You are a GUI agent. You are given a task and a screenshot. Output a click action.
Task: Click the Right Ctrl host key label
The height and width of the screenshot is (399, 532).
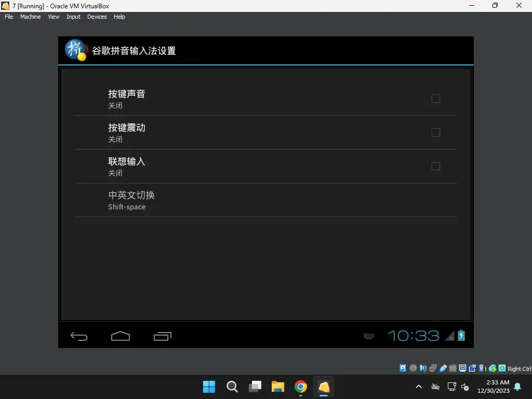pos(519,369)
